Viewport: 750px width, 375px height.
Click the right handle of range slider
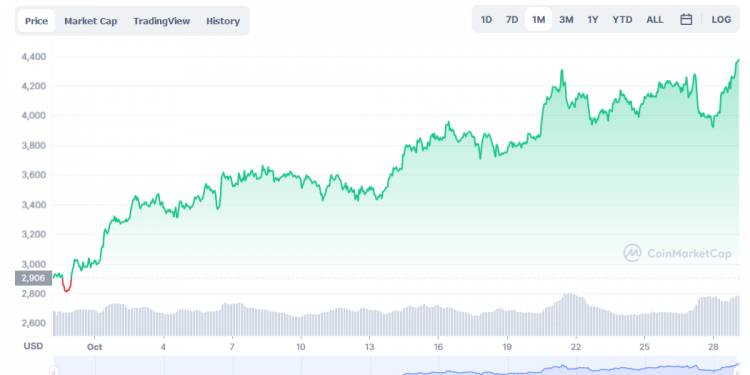click(x=737, y=371)
